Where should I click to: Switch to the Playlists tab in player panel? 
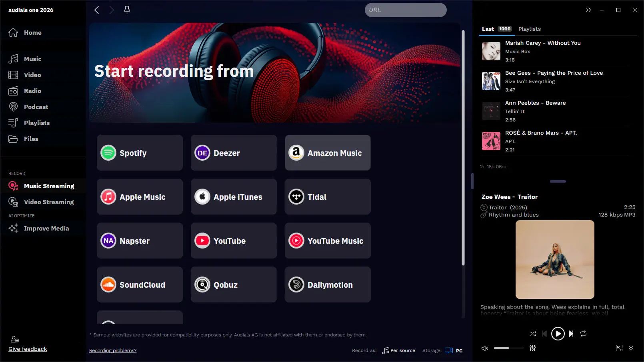(x=530, y=29)
